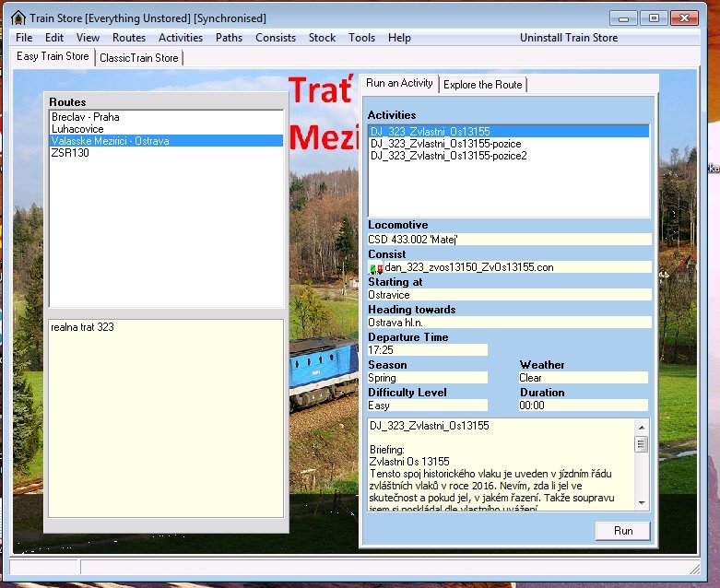Open the Routes menu

tap(129, 38)
